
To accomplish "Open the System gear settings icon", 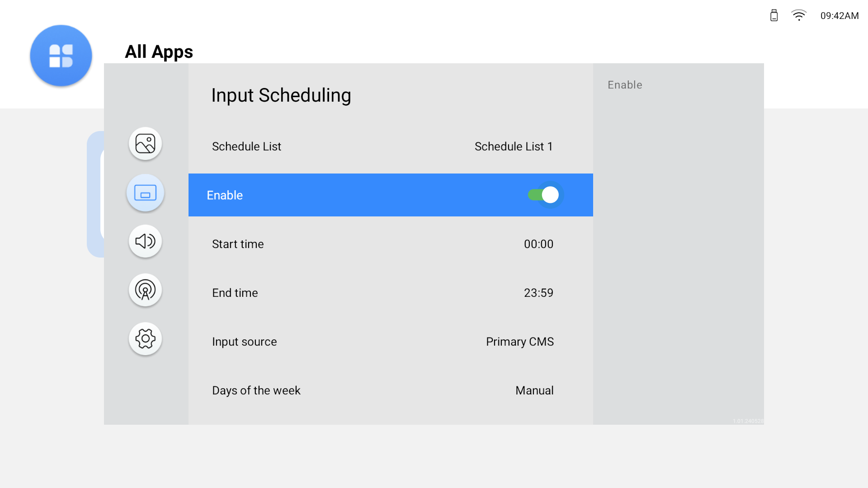I will [x=145, y=338].
